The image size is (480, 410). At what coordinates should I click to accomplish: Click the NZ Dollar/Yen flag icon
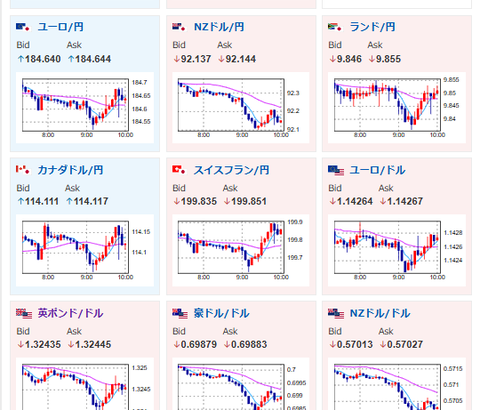coord(179,27)
